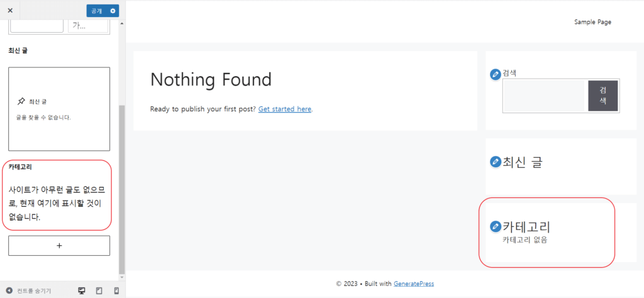Click the blue 공개 publish button
This screenshot has width=644, height=298.
96,11
